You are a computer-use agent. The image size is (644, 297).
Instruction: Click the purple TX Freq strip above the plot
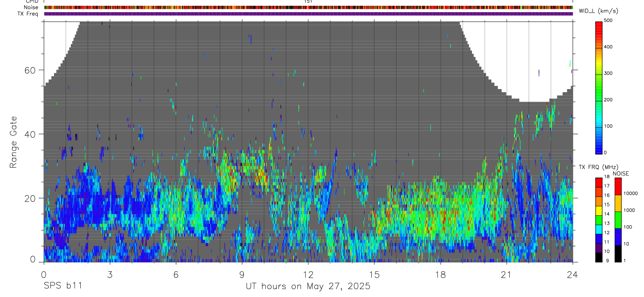click(x=308, y=14)
